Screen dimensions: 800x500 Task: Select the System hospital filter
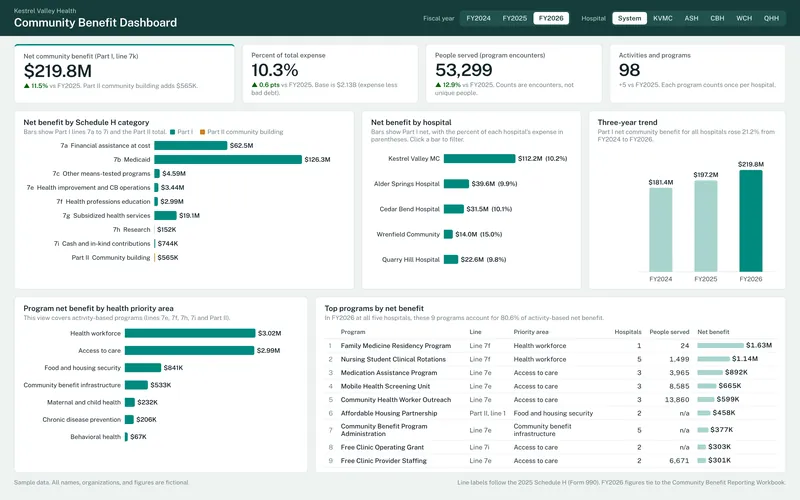point(630,18)
